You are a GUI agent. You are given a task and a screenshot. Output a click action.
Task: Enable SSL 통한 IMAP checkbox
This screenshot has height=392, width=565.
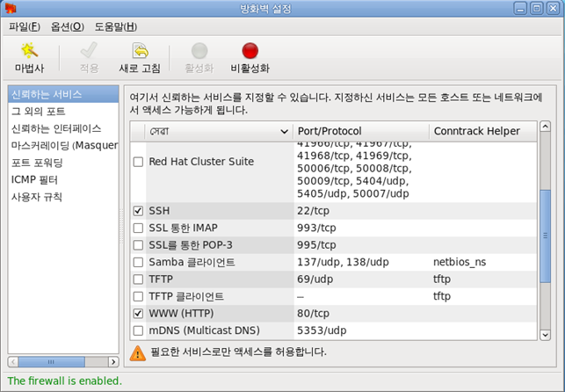(138, 228)
